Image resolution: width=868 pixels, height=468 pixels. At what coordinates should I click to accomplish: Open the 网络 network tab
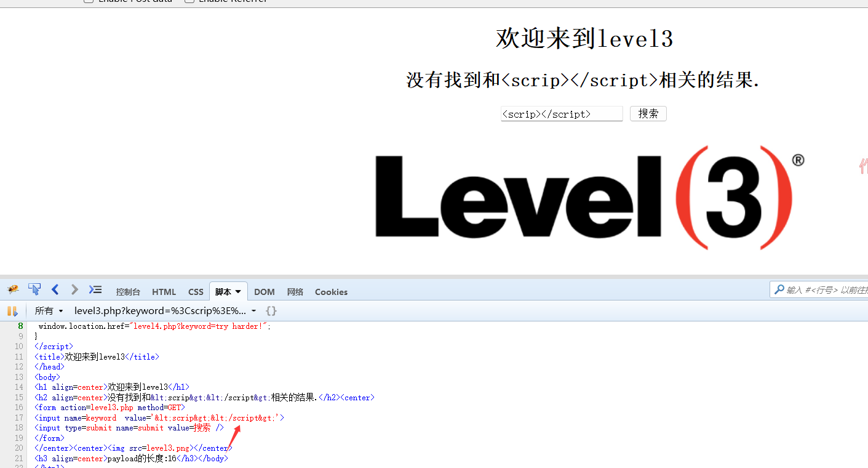[x=295, y=292]
